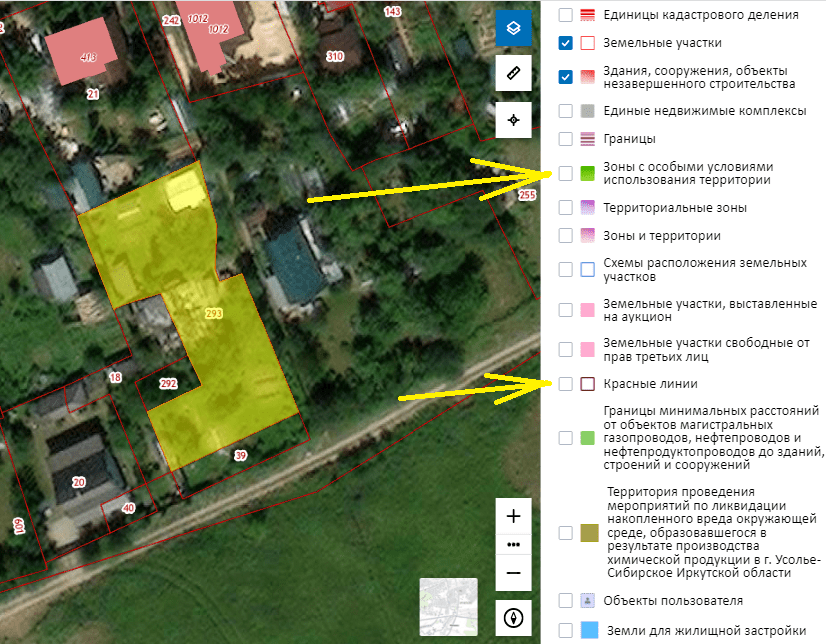The width and height of the screenshot is (826, 644).
Task: Click the Территориальные зоны layer label
Action: coord(675,208)
